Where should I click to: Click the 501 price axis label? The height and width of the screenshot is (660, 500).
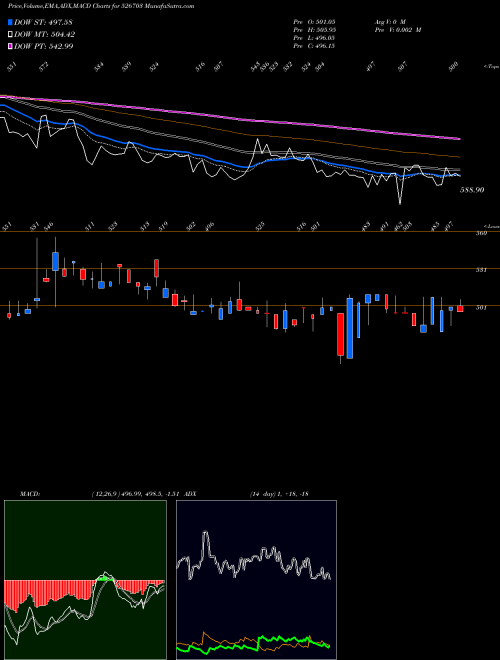click(481, 307)
